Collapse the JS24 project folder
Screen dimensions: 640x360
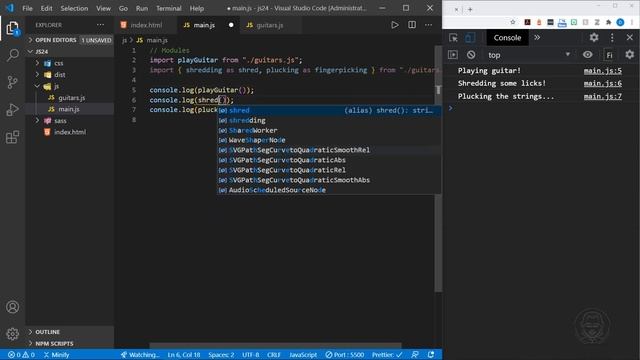pyautogui.click(x=70, y=51)
